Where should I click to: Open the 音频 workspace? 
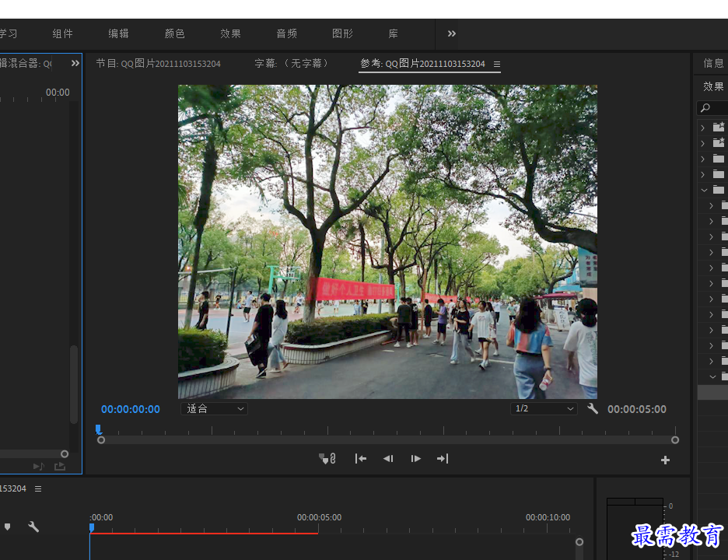(x=286, y=33)
